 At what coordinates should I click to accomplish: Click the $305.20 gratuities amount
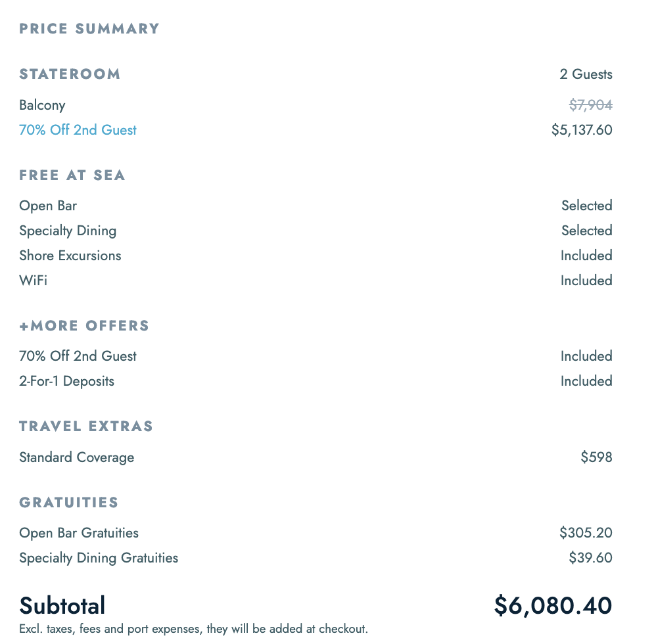[586, 533]
